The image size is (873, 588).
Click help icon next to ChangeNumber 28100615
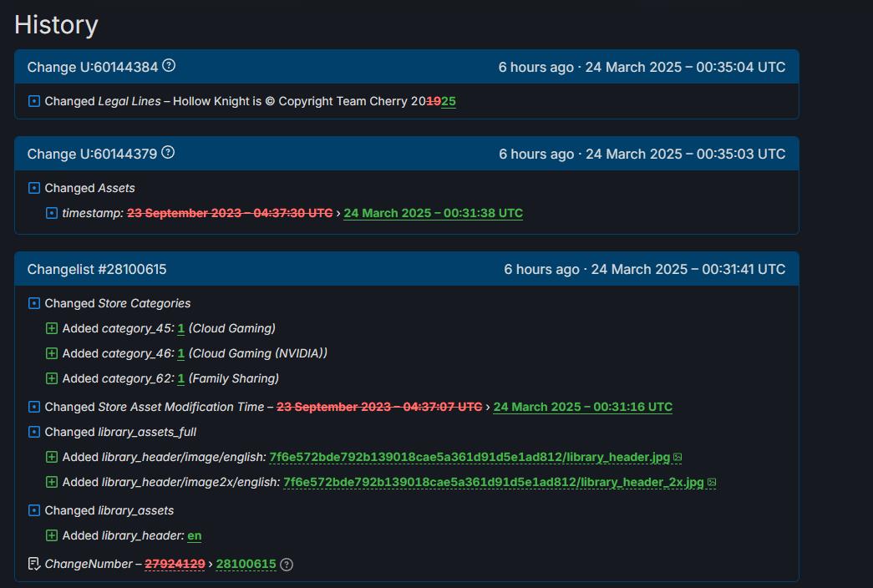coord(287,565)
